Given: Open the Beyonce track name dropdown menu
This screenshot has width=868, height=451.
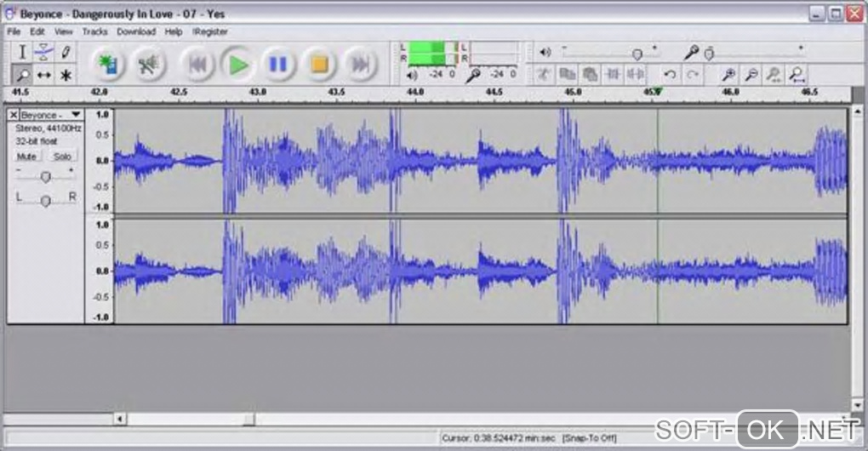Looking at the screenshot, I should click(x=76, y=115).
